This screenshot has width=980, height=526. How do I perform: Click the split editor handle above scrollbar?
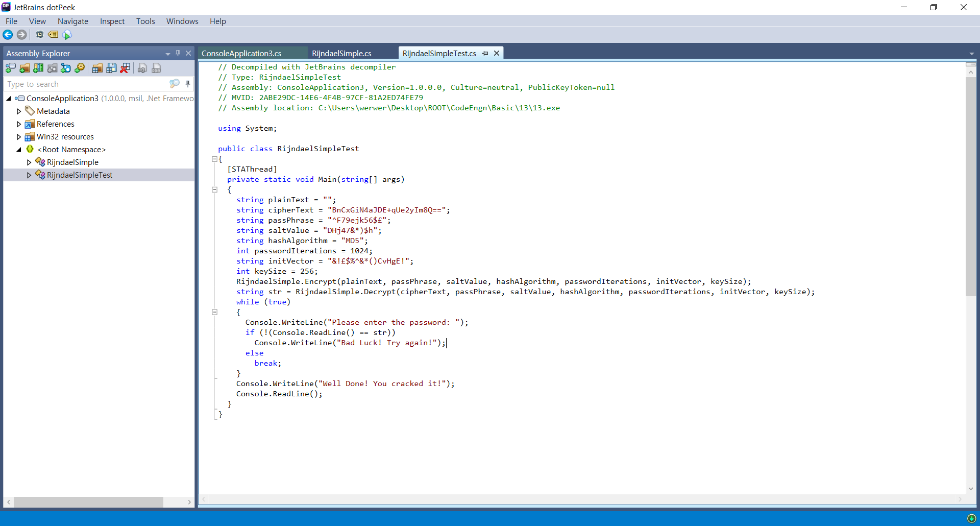pos(971,64)
